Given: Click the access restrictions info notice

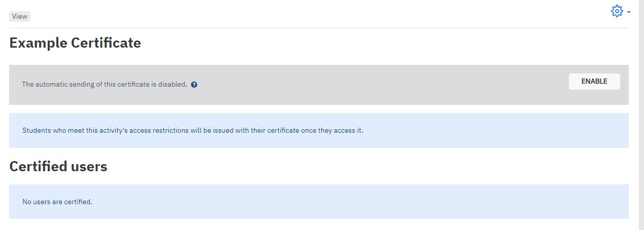Looking at the screenshot, I should tap(319, 130).
